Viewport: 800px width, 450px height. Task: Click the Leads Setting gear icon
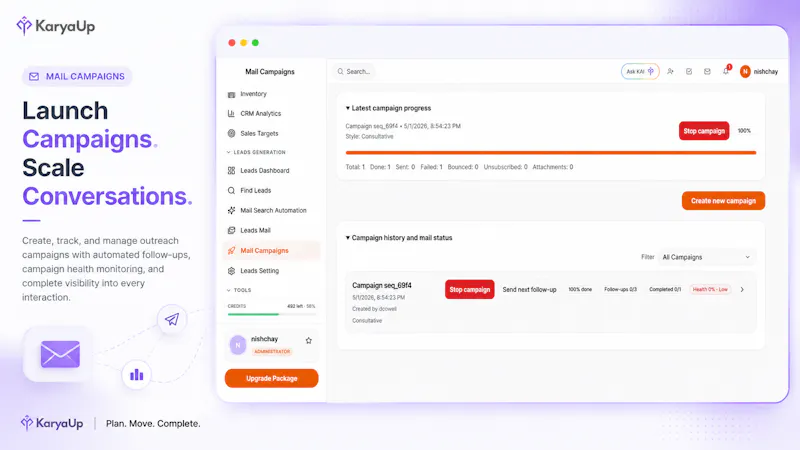pos(231,271)
